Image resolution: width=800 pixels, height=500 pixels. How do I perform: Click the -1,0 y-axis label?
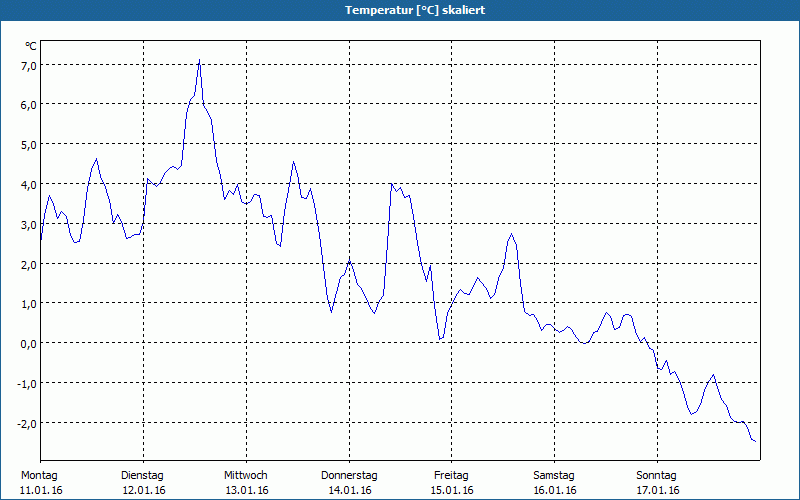pyautogui.click(x=27, y=384)
